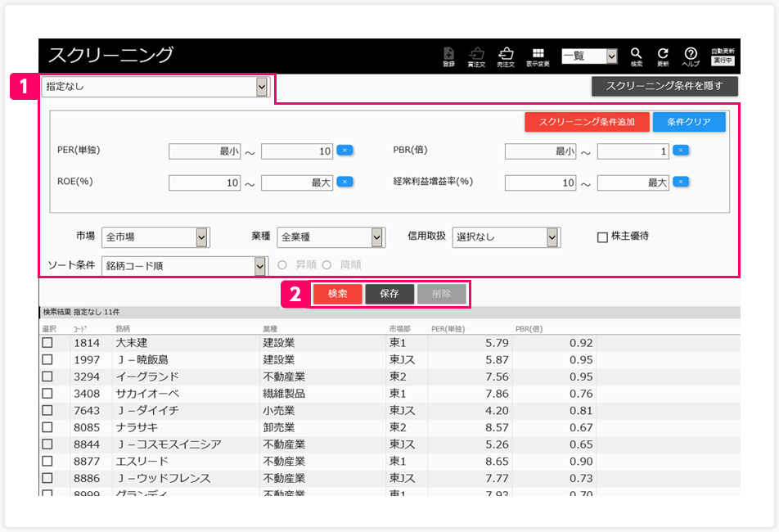Viewport: 779px width, 532px height.
Task: Click PBR value 0.67
Action: pyautogui.click(x=581, y=428)
